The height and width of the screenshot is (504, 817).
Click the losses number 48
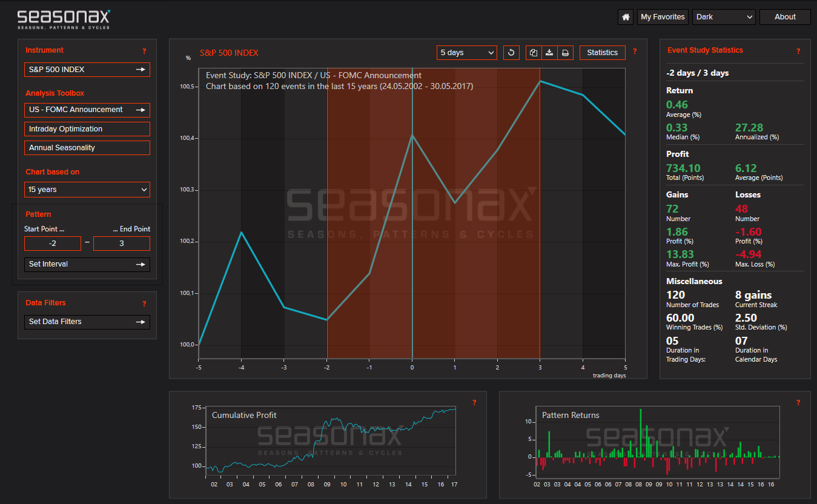(741, 209)
